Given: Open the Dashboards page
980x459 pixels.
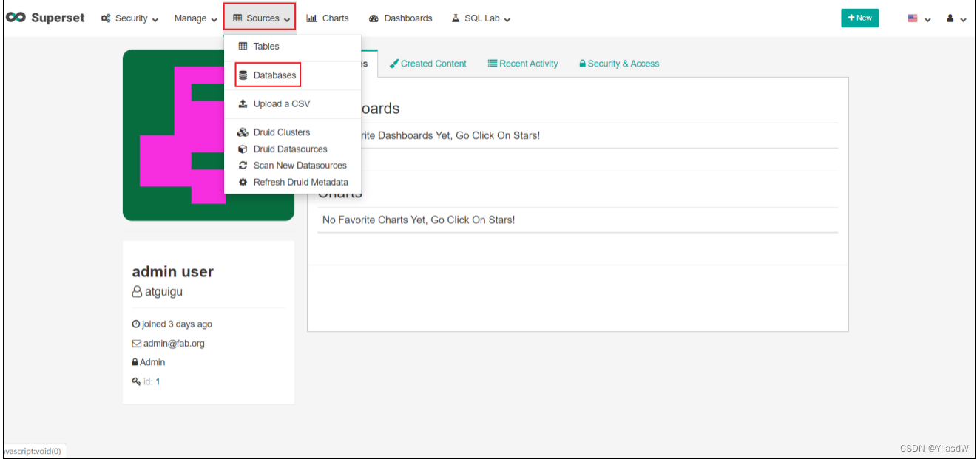Looking at the screenshot, I should [400, 18].
